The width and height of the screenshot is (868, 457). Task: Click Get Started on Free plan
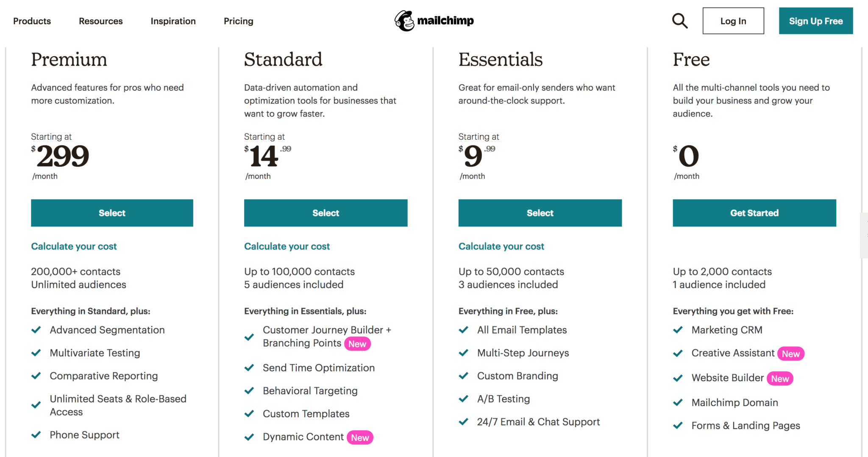point(754,213)
